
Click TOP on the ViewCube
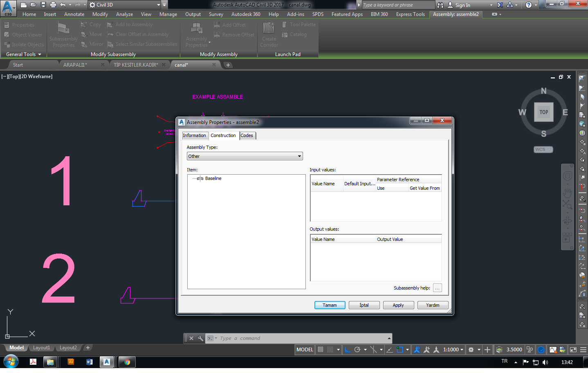coord(543,112)
